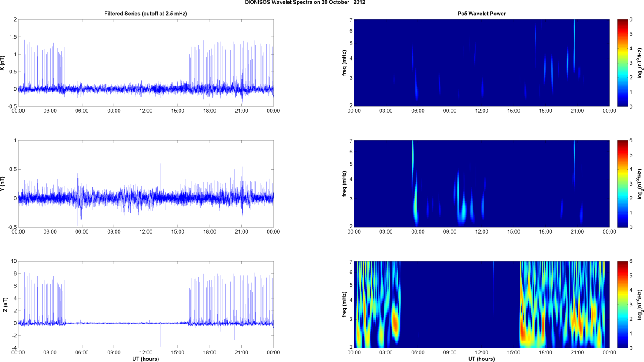Click the 'Y (nT)' vertical axis label
The image size is (644, 362).
[x=3, y=184]
